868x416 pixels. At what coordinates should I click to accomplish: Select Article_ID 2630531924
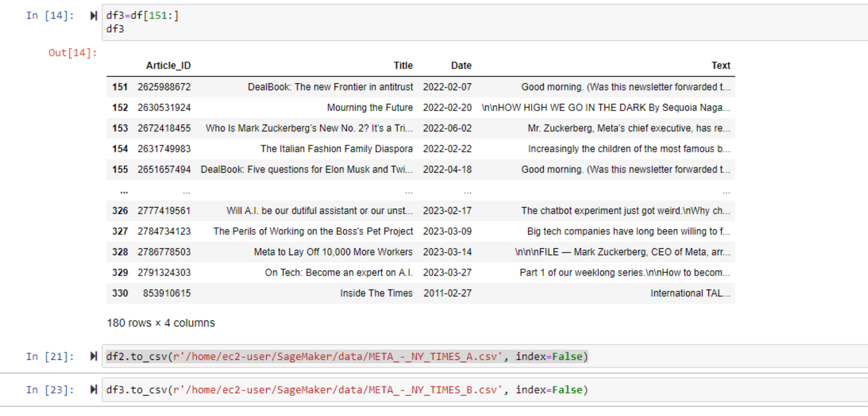click(164, 108)
